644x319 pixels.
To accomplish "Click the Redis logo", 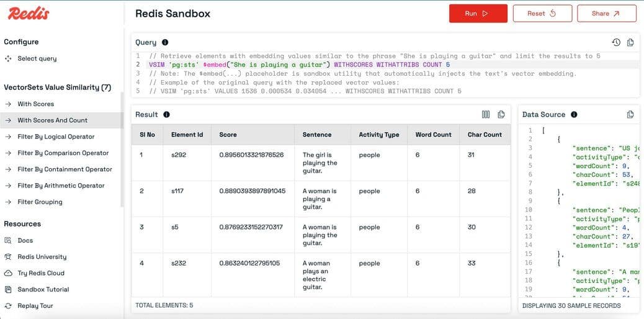I will pyautogui.click(x=29, y=14).
